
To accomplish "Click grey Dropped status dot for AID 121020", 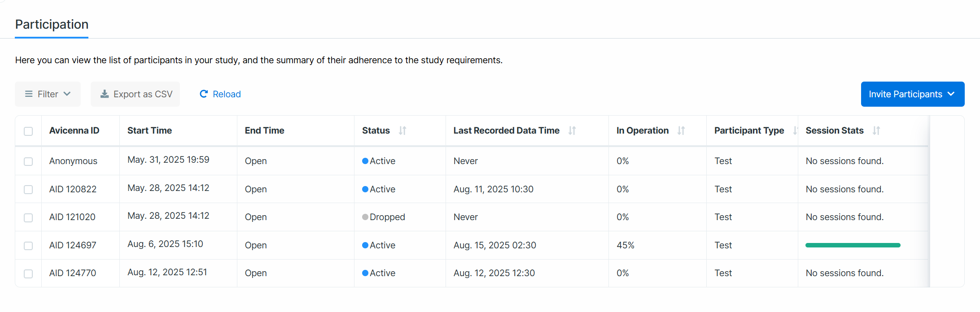I will (x=365, y=217).
